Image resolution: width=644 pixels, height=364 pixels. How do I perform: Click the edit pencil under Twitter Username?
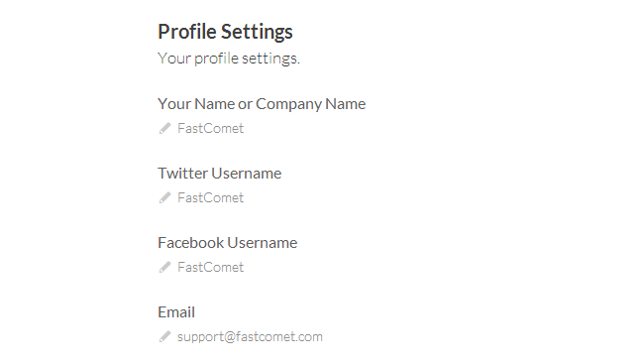[x=164, y=197]
